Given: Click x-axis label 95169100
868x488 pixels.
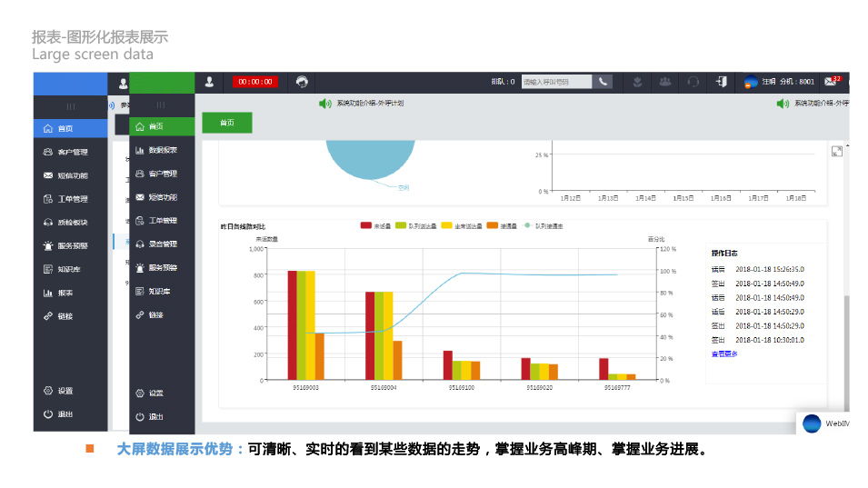Looking at the screenshot, I should tap(461, 388).
